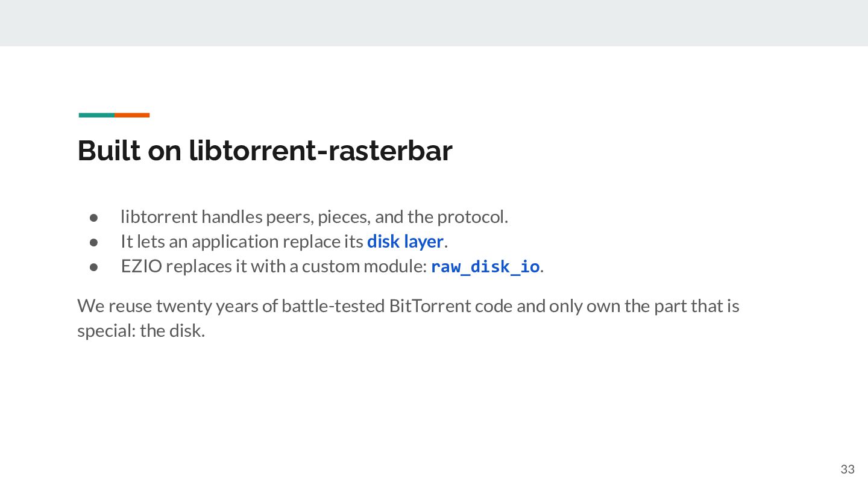Image resolution: width=868 pixels, height=488 pixels.
Task: Click the word "libtorrent-rasterbar" in the title
Action: [x=321, y=150]
